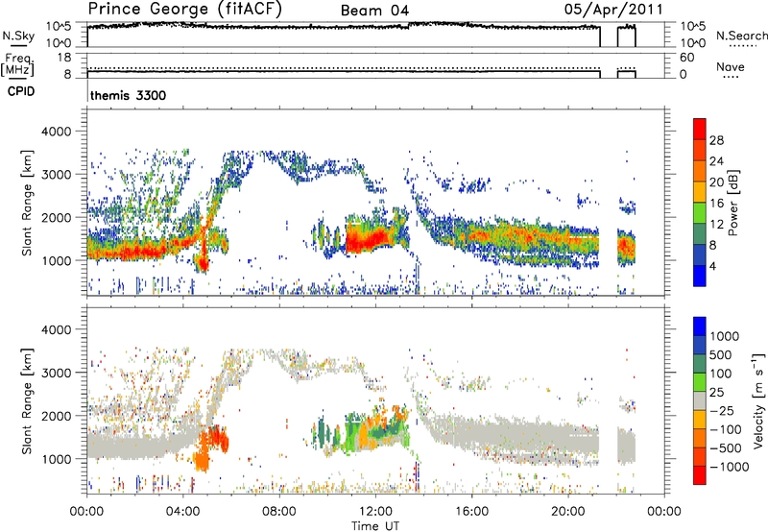Click the 'Beam 04' label
The image size is (768, 532).
click(374, 11)
